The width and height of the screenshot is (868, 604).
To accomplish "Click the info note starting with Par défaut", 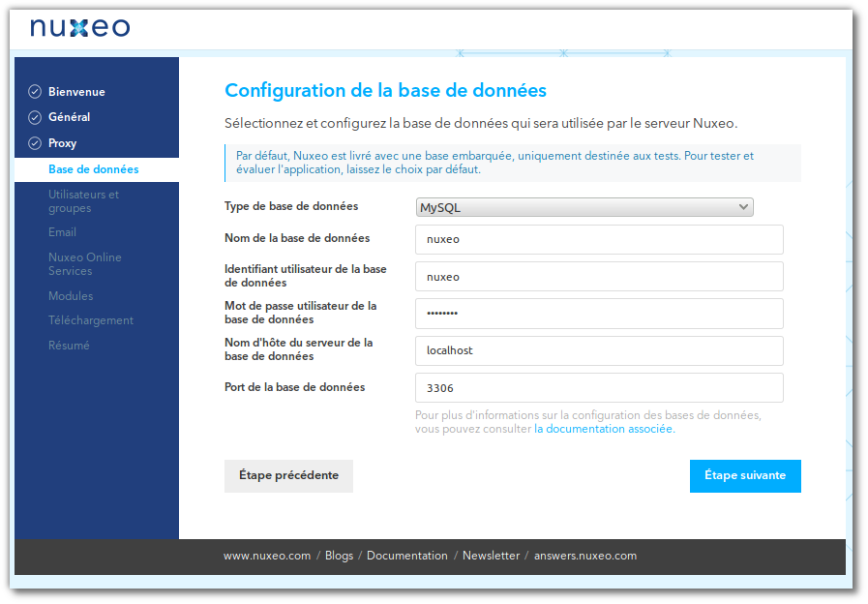I will (x=513, y=163).
